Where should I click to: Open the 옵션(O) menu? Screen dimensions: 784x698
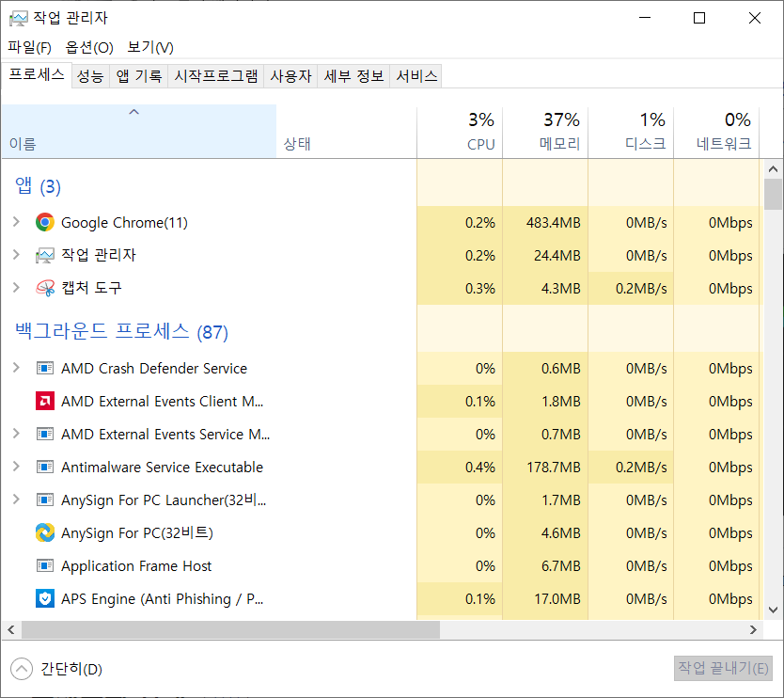click(x=89, y=48)
